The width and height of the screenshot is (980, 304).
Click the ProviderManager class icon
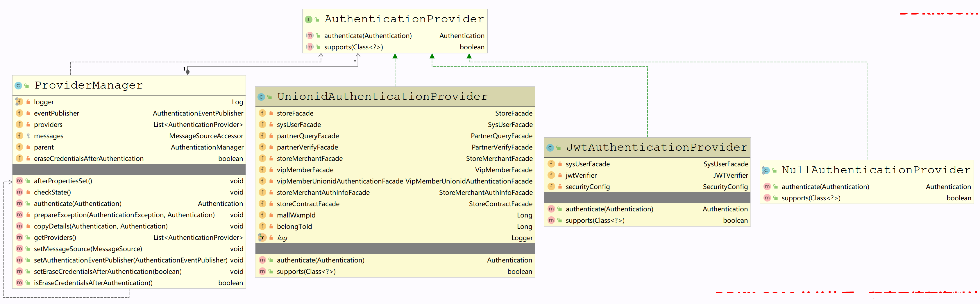(x=18, y=86)
